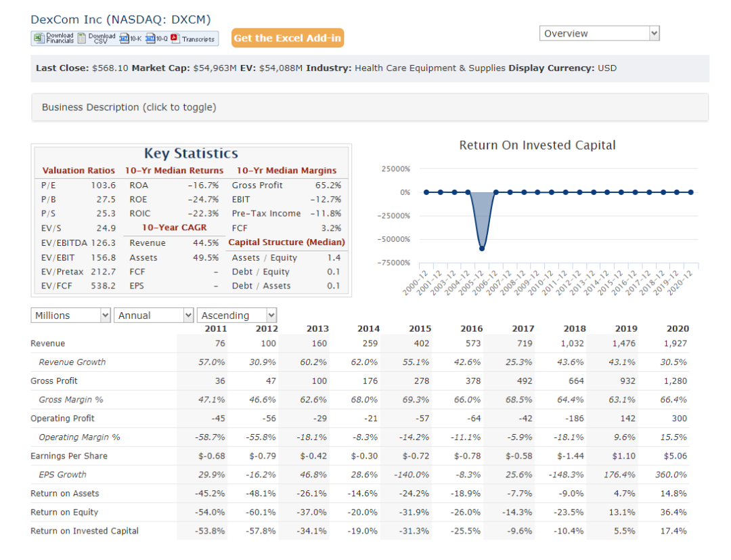Click the Display Currency USD value

pos(607,68)
